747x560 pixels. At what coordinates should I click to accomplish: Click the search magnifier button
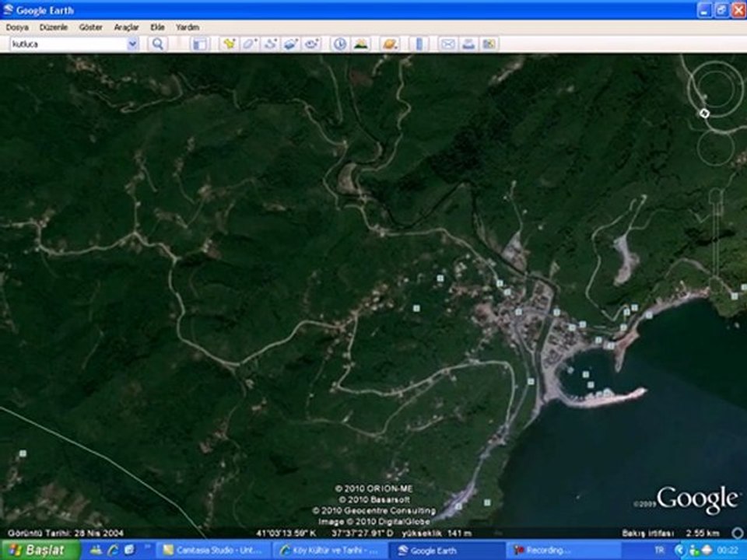158,44
